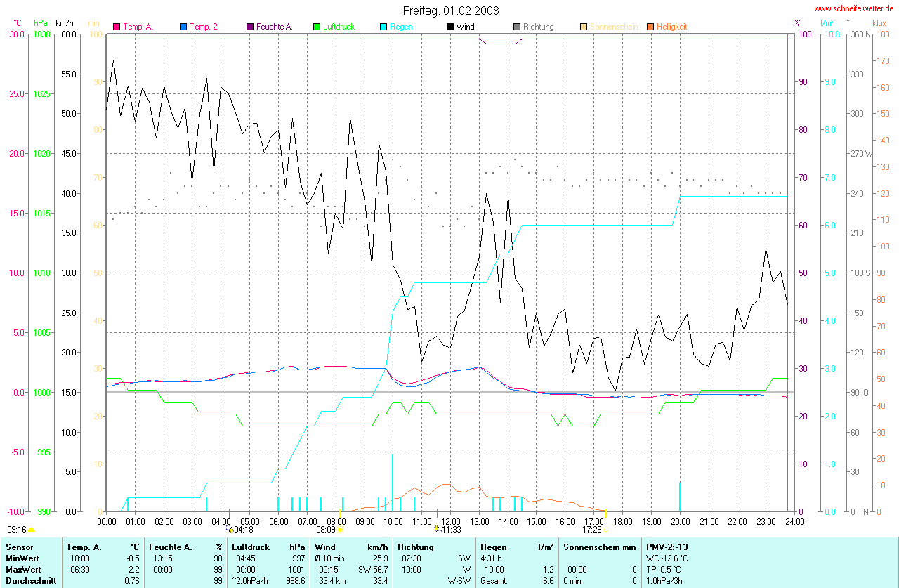Click the gray Richtung legend swatch
Screen dimensions: 899x588
[x=517, y=27]
